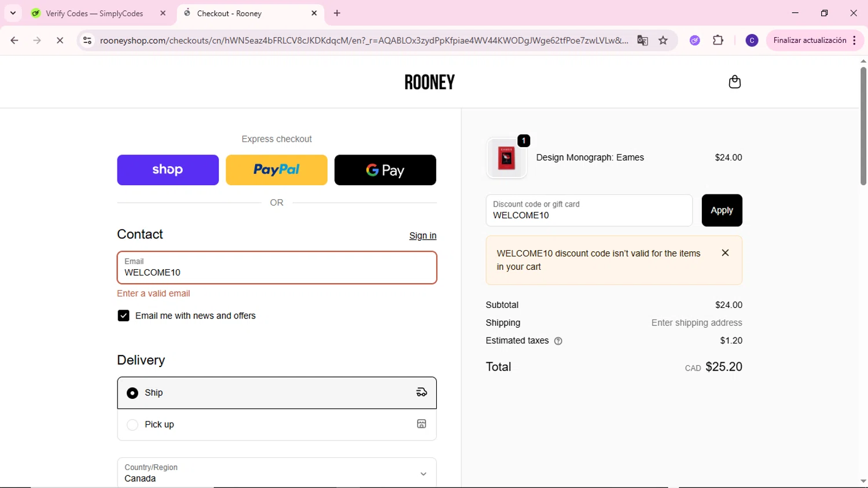Focus the Discount code or gift card field
The height and width of the screenshot is (488, 868).
(589, 210)
